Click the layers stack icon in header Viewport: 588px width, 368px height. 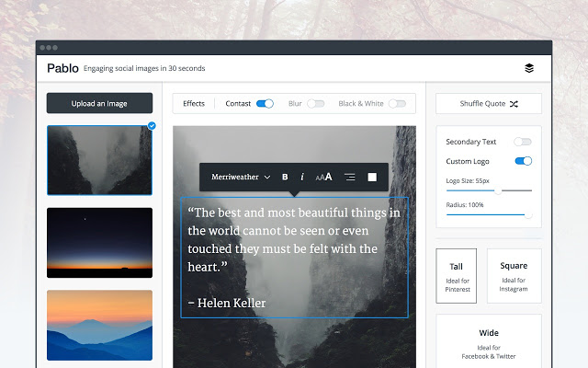pyautogui.click(x=529, y=68)
